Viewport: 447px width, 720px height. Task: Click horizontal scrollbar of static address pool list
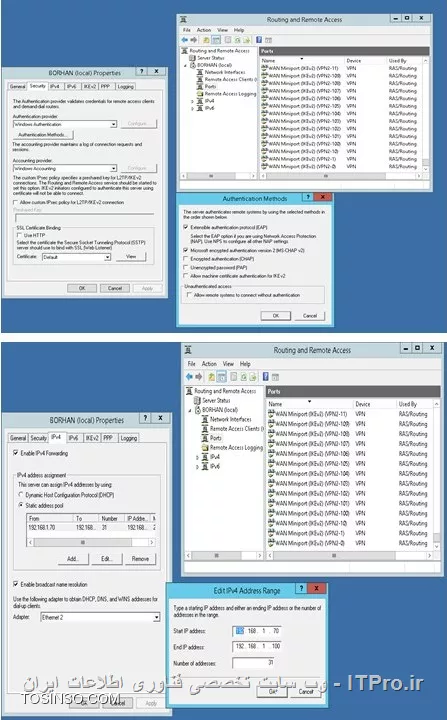pos(91,542)
